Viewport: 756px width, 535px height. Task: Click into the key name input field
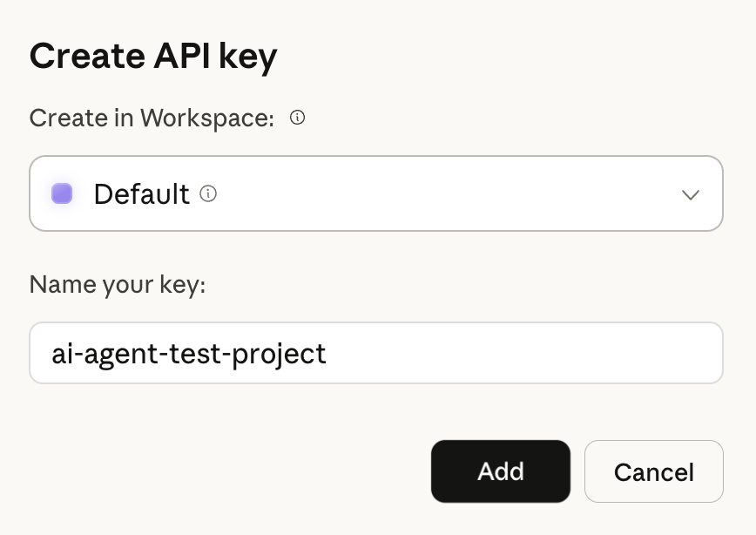(375, 353)
